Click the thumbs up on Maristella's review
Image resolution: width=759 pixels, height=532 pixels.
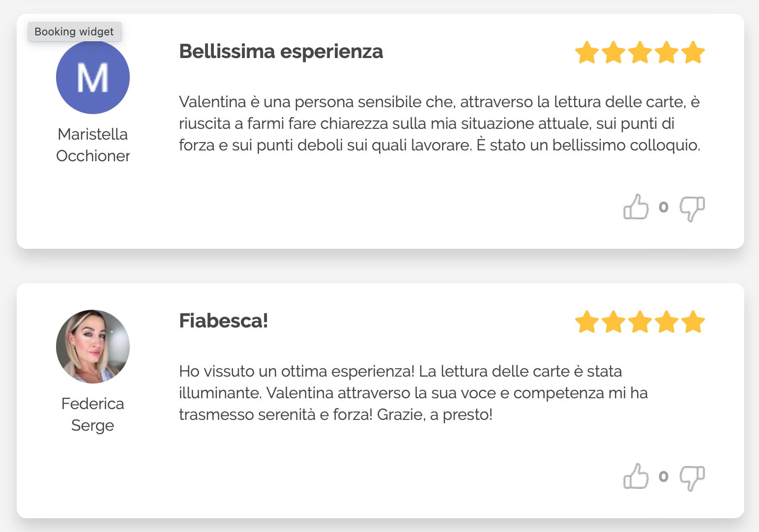pos(636,207)
